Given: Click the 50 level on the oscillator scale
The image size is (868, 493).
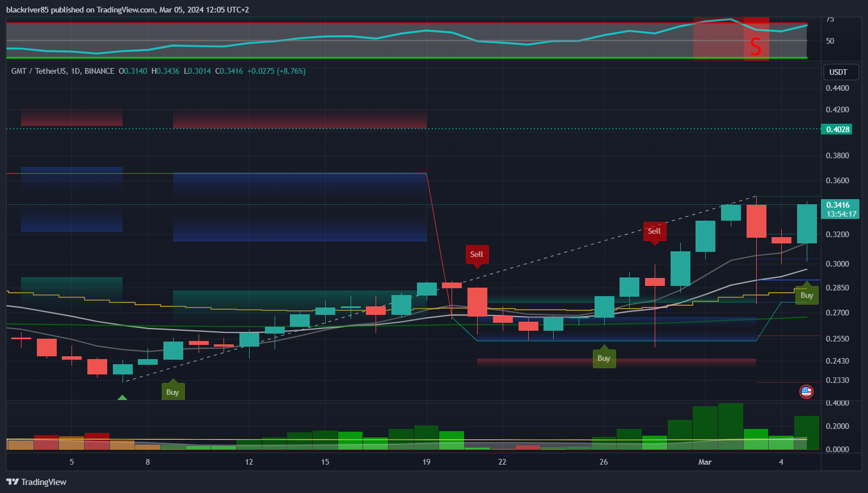Looking at the screenshot, I should 830,41.
